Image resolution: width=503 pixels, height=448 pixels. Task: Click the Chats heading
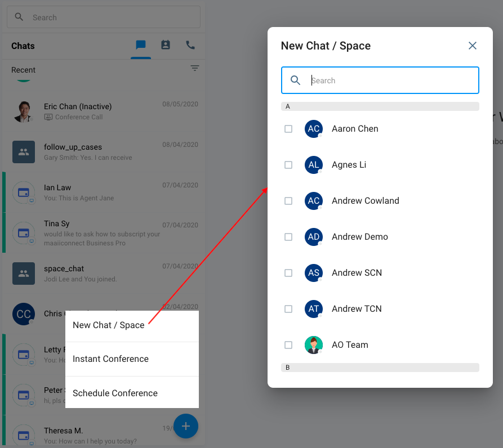click(23, 46)
